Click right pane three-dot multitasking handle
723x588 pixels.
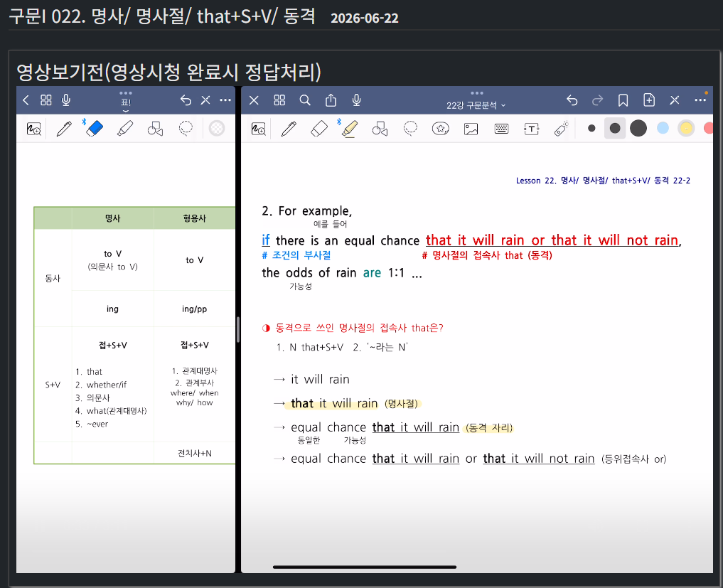(x=477, y=93)
